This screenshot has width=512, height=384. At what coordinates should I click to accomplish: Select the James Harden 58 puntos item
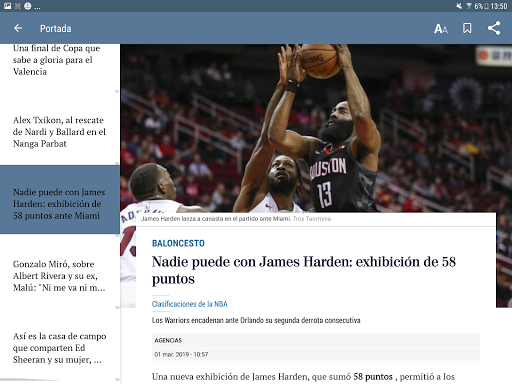tap(60, 199)
